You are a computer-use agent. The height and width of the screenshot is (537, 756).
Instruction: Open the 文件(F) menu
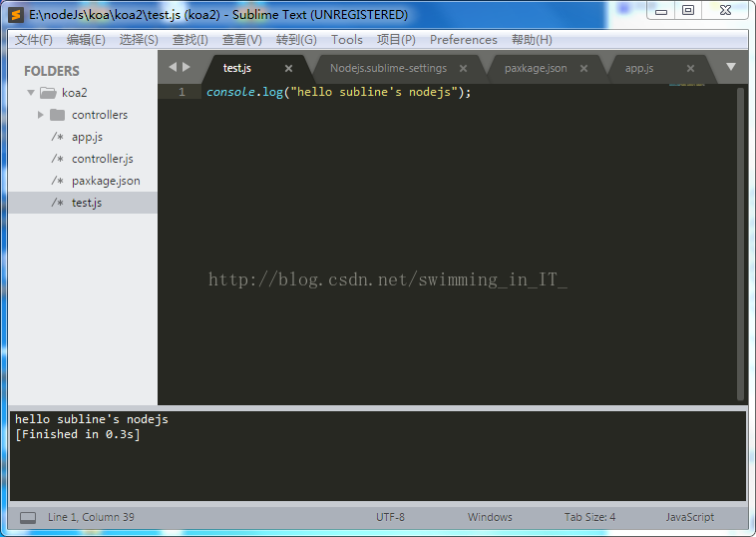pyautogui.click(x=33, y=40)
